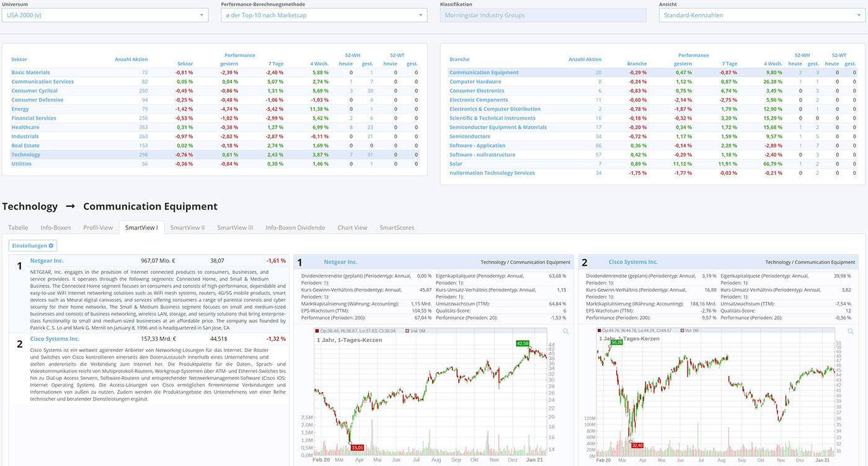Sort branch table by 4 Woch. column
868x466 pixels.
(x=773, y=64)
